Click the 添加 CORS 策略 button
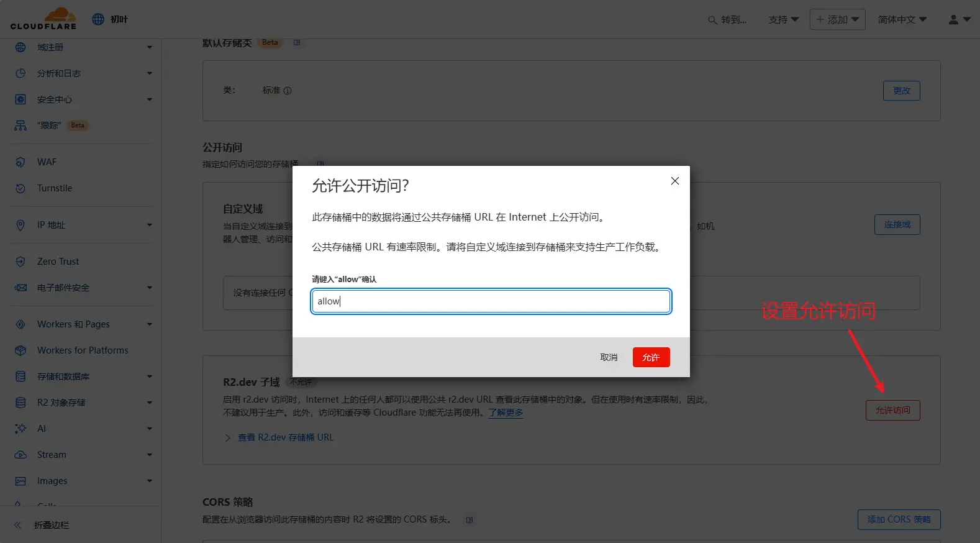 pyautogui.click(x=899, y=519)
